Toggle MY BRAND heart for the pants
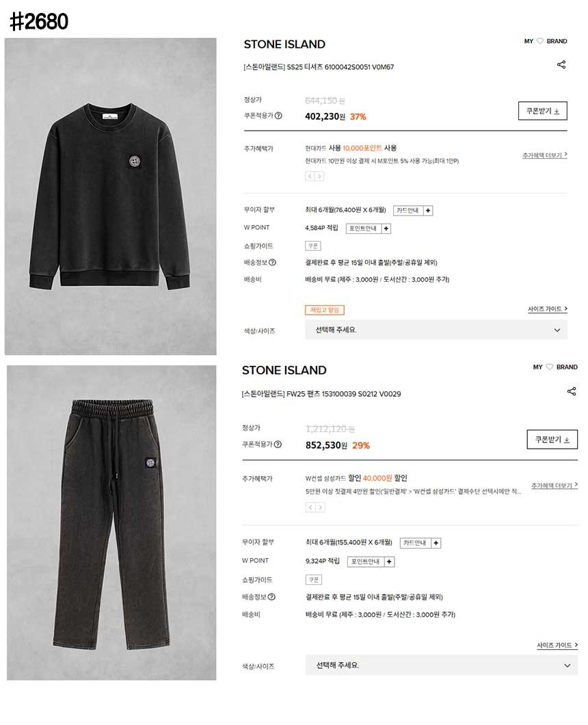 click(549, 367)
